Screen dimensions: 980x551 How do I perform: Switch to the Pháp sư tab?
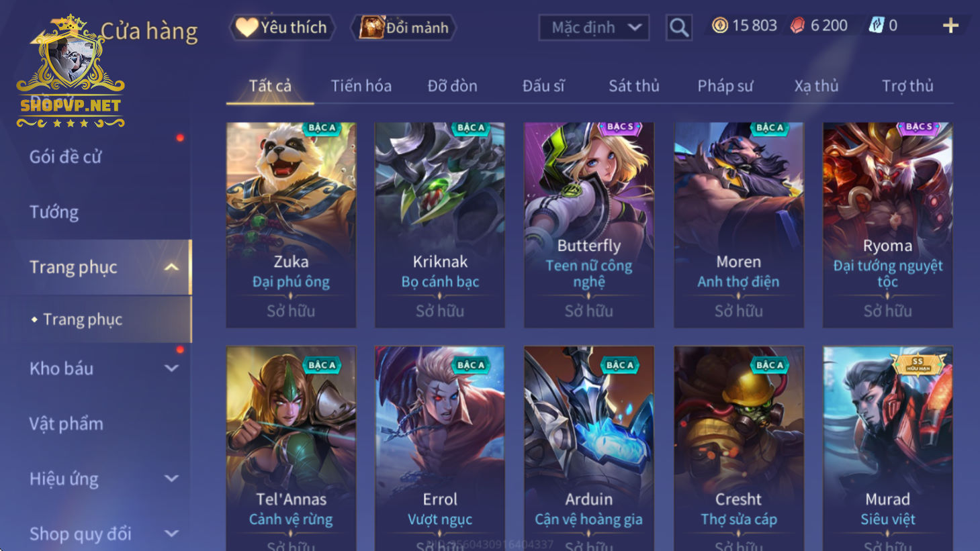[725, 86]
